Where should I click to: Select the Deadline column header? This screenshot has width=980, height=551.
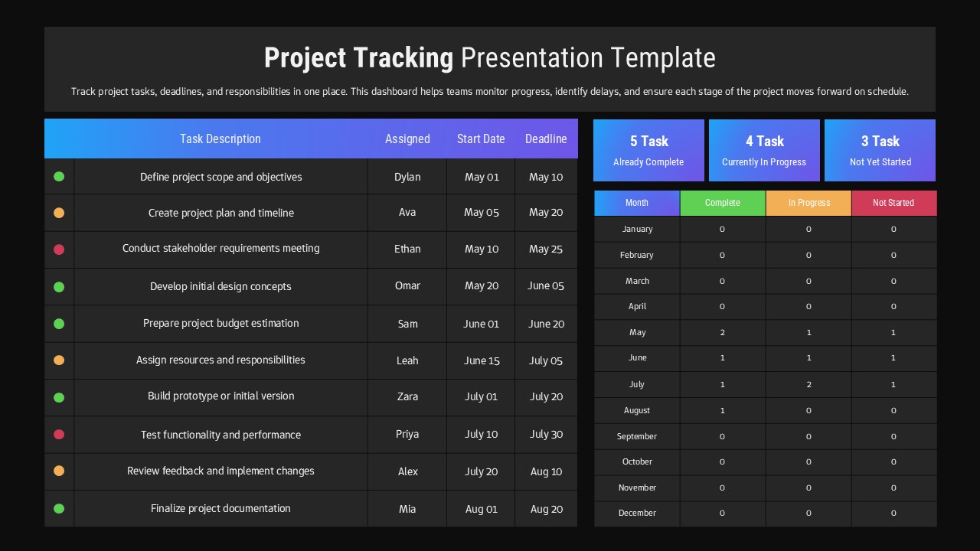coord(546,139)
